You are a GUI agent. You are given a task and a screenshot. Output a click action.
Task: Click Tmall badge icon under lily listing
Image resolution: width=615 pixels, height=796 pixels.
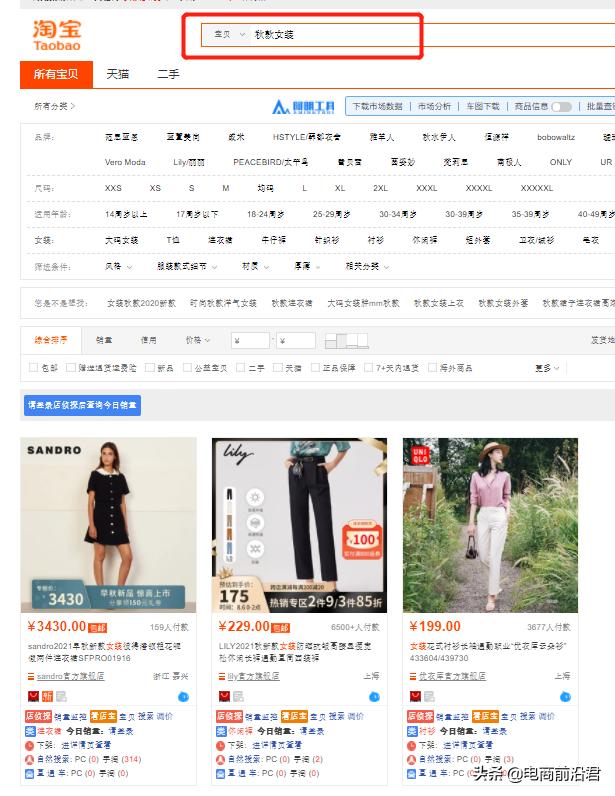click(x=224, y=696)
